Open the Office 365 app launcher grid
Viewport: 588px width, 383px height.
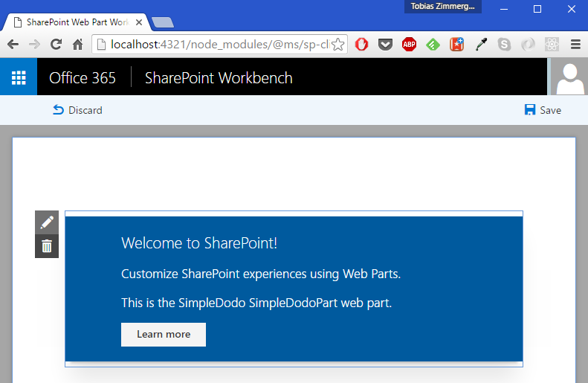tap(19, 77)
